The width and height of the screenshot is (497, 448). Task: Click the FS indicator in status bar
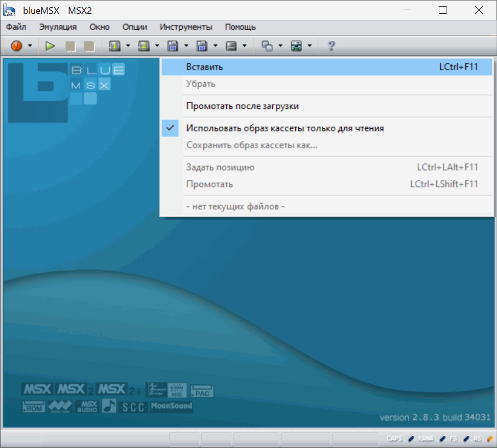click(x=454, y=439)
